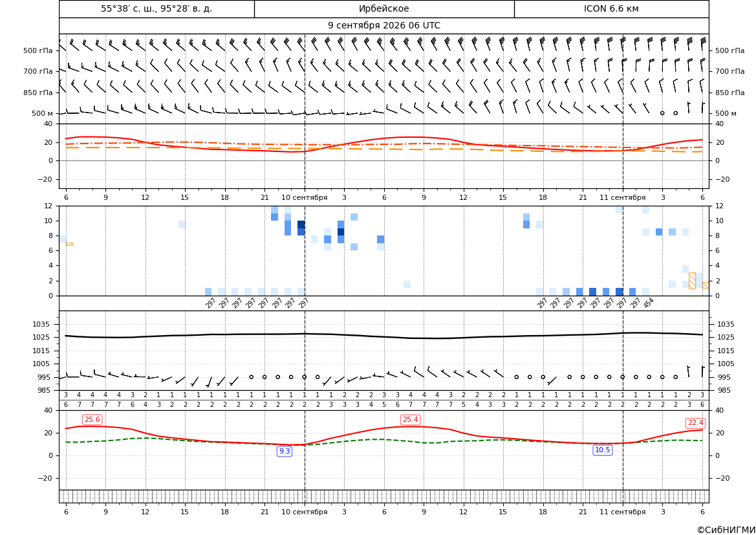Screen dimensions: 756x535
Task: Click the darkest blue cloud cell near 10 km
Action: point(301,224)
